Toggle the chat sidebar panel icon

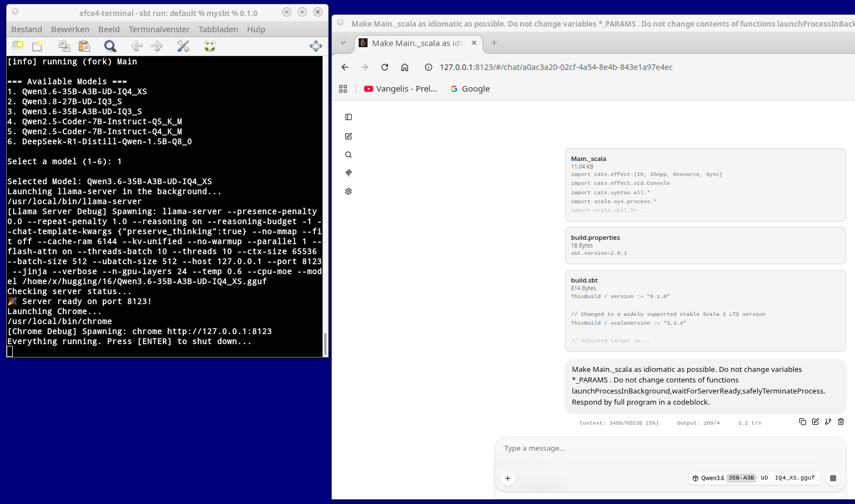[x=349, y=117]
